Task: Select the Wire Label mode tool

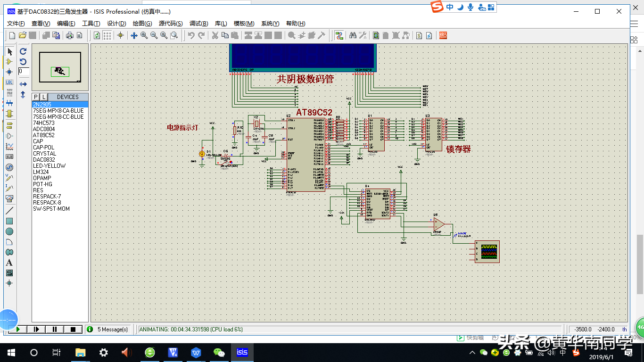Action: click(x=9, y=82)
